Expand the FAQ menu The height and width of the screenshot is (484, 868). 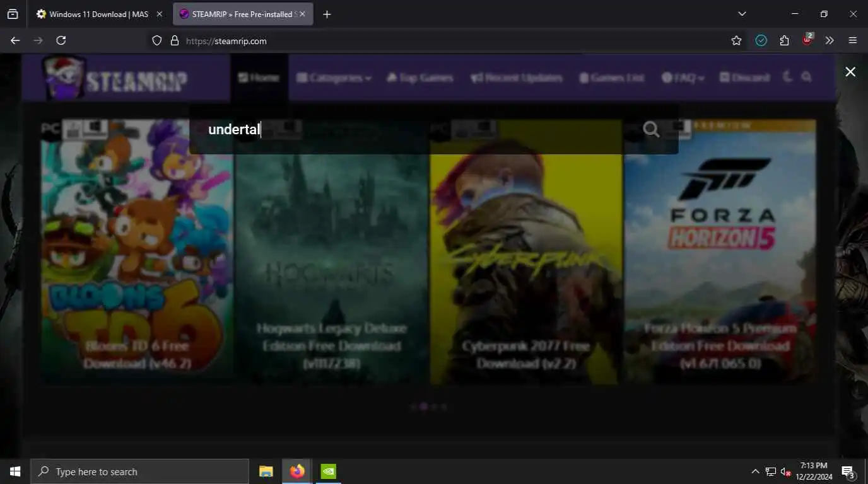click(683, 78)
